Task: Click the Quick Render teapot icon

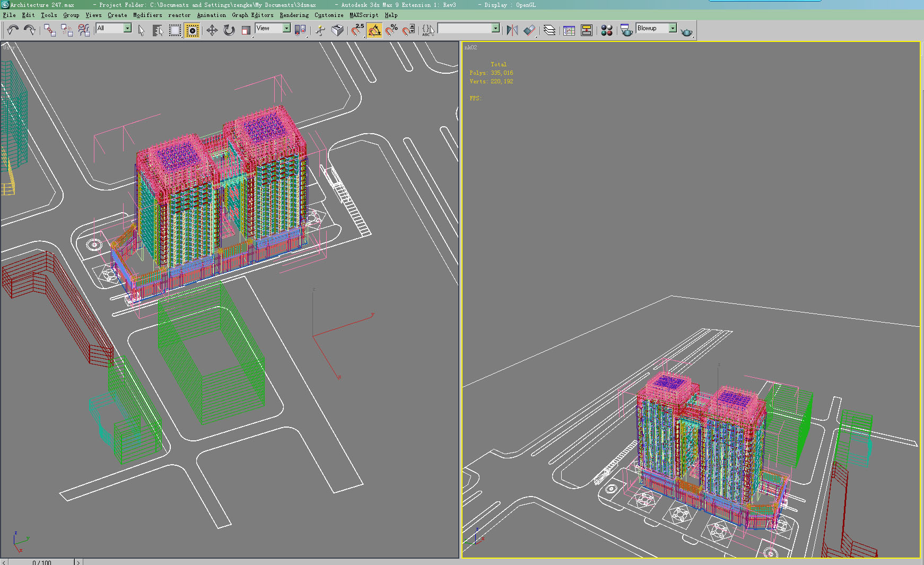Action: [687, 31]
